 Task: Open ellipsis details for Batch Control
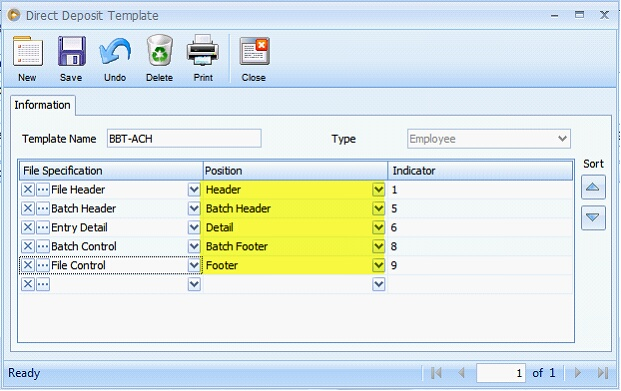click(x=43, y=246)
